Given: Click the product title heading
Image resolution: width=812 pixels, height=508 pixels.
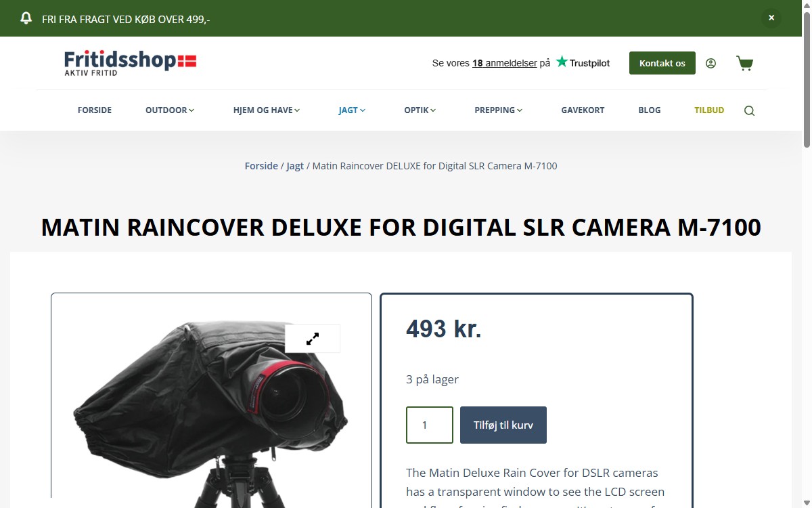Looking at the screenshot, I should coord(401,228).
